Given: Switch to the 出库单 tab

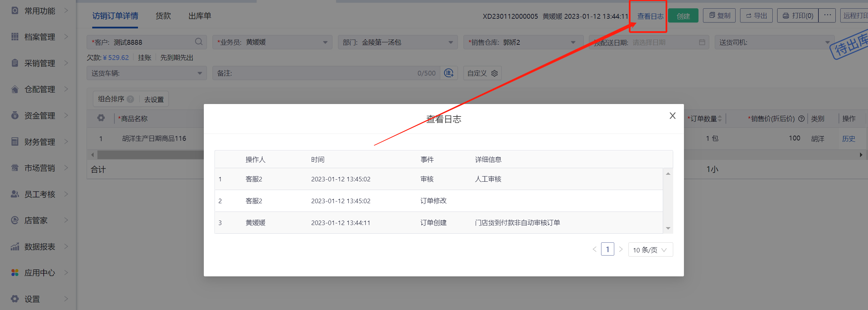Looking at the screenshot, I should tap(200, 16).
